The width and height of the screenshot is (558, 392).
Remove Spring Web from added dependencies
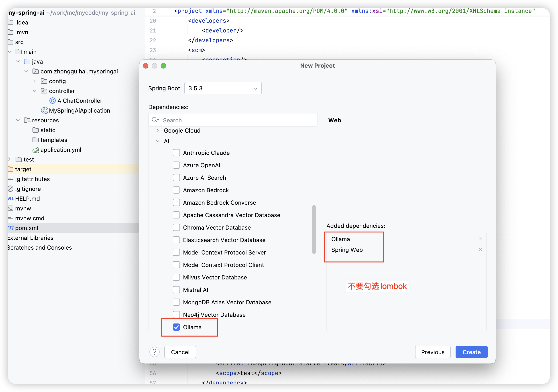[480, 250]
